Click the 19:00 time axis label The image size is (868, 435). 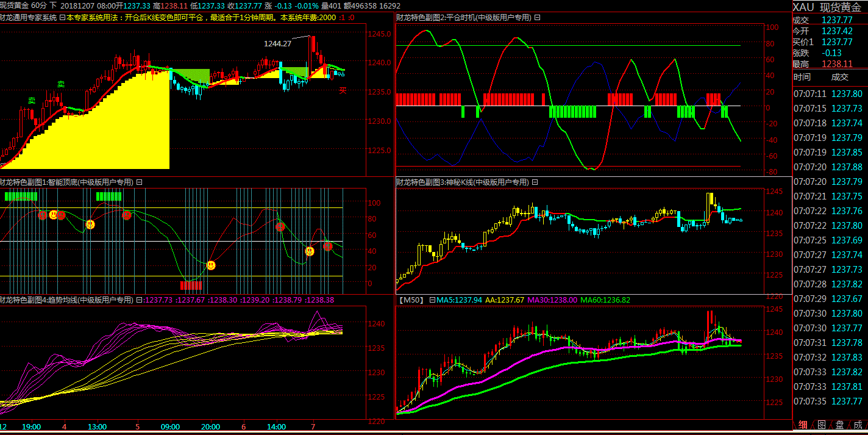[x=31, y=426]
